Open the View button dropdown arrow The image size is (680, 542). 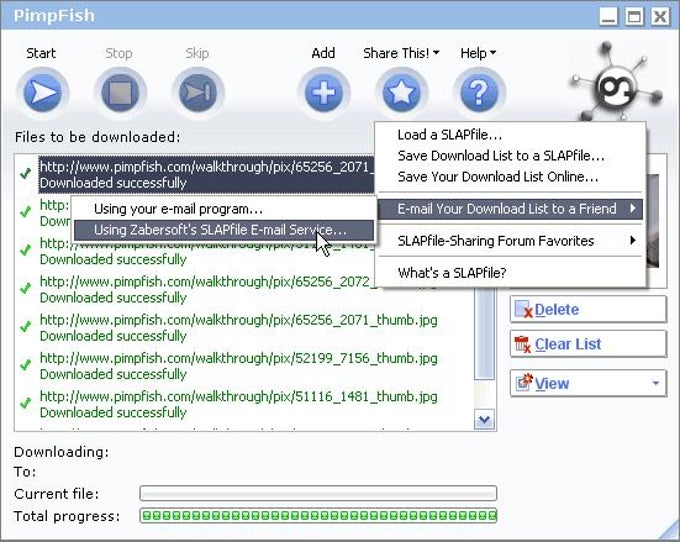(x=656, y=383)
